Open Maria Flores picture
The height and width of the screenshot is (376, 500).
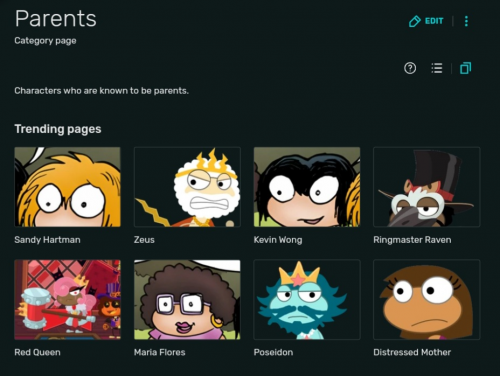(x=187, y=300)
